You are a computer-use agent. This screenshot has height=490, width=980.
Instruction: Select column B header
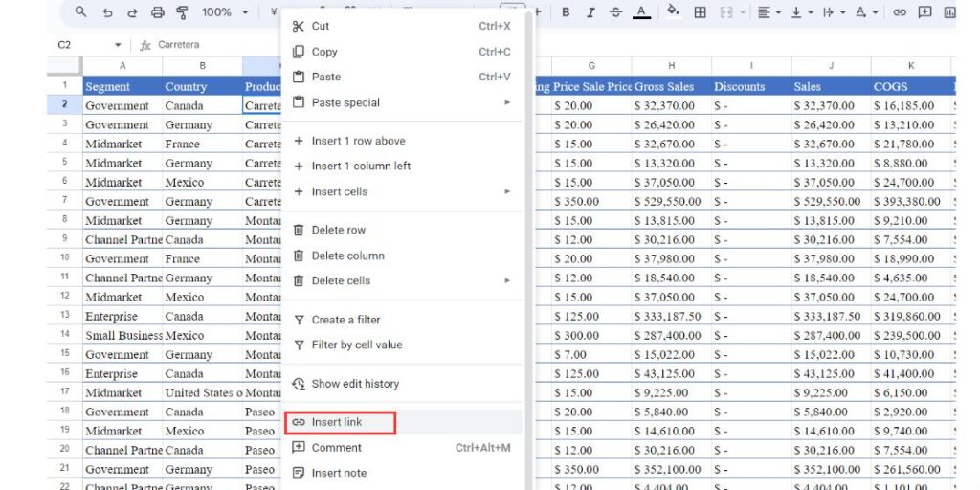click(x=203, y=66)
